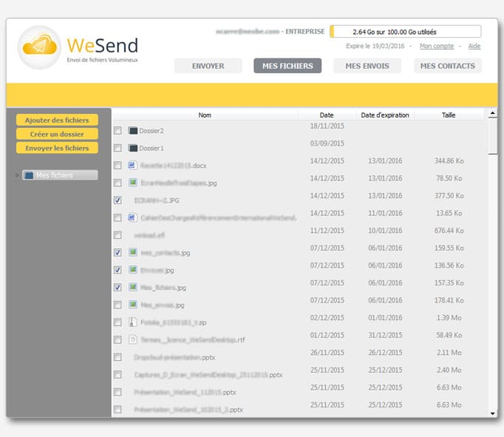
Task: Click the file list scroll-down arrow
Action: [x=492, y=412]
